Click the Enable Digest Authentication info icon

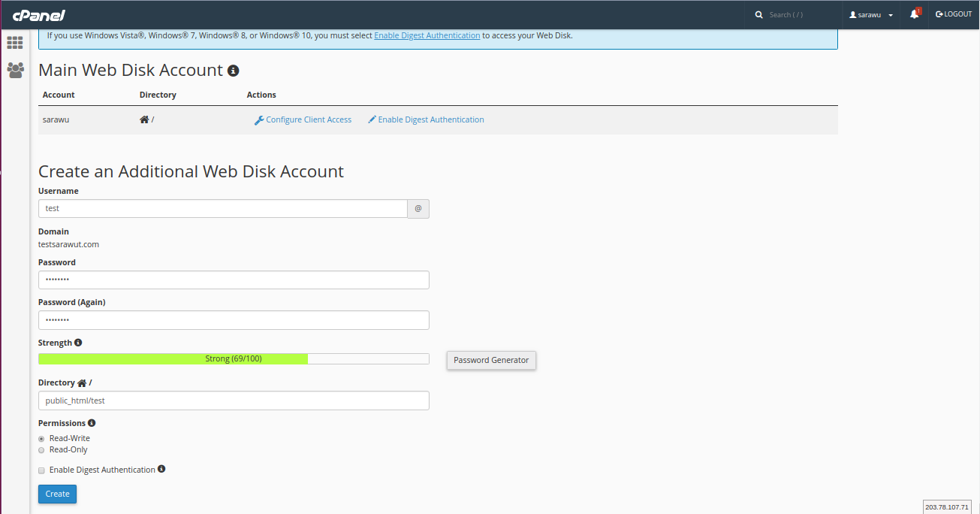[x=161, y=469]
